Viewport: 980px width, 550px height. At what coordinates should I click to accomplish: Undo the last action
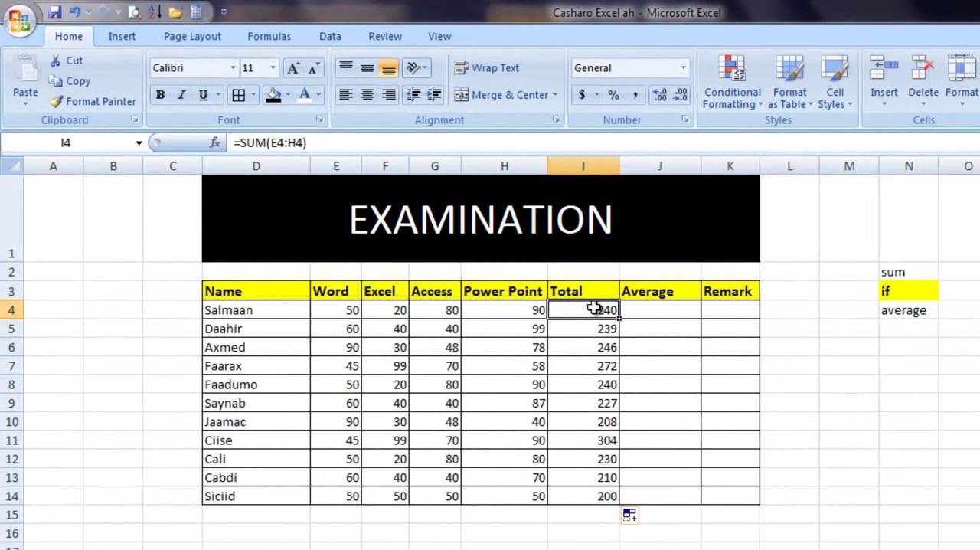coord(75,12)
